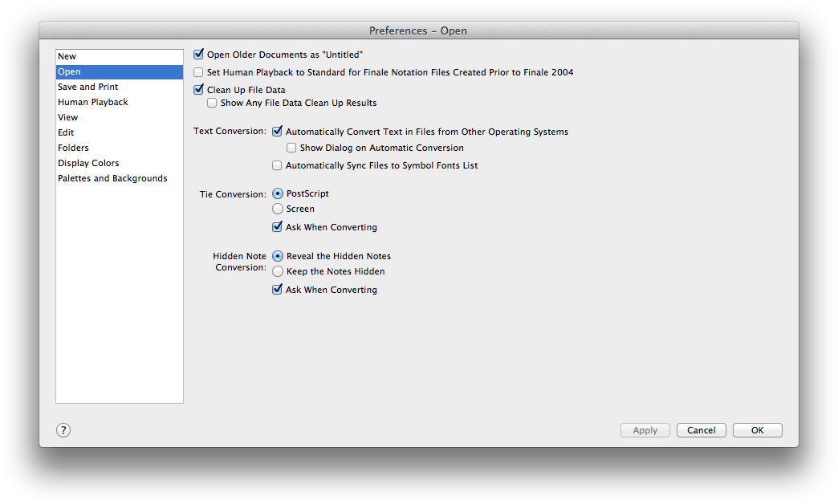Check Automatically Sync Files to Symbol Fonts List
This screenshot has height=504, width=838.
click(277, 165)
